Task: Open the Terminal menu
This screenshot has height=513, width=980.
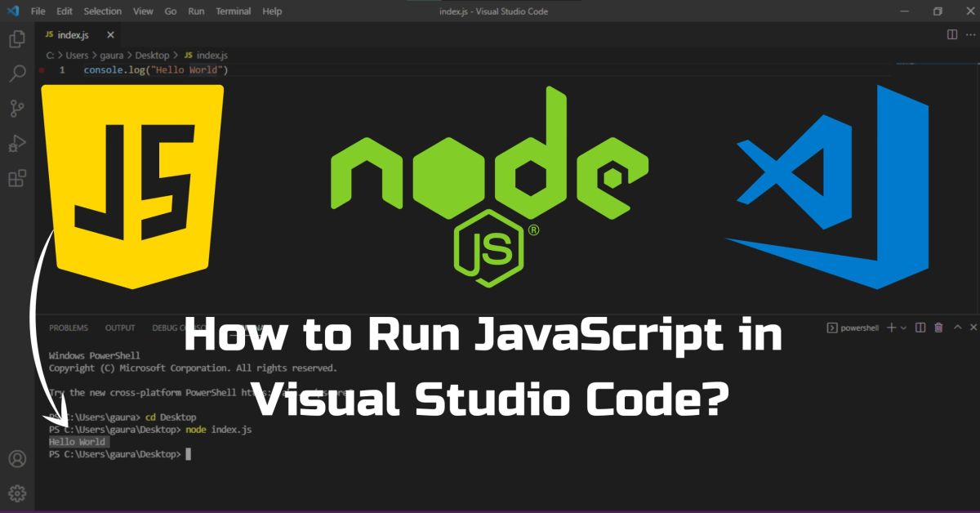Action: tap(233, 11)
